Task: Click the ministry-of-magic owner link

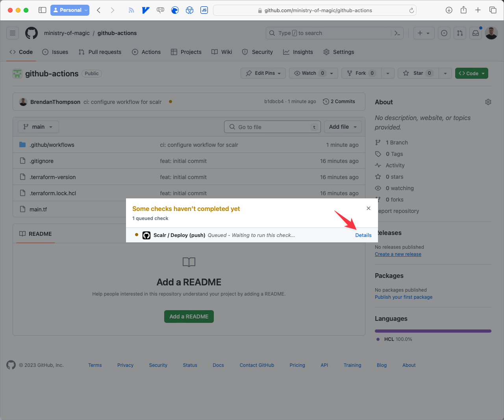Action: point(67,33)
